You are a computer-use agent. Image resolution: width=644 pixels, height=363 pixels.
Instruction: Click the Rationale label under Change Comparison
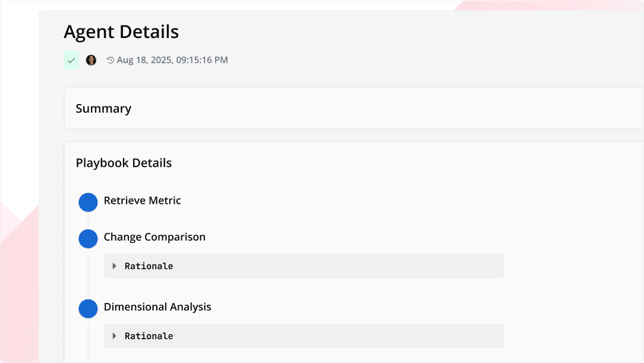click(x=149, y=266)
